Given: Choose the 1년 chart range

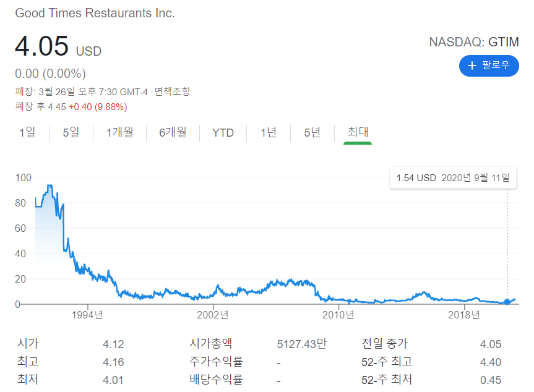Looking at the screenshot, I should [269, 132].
